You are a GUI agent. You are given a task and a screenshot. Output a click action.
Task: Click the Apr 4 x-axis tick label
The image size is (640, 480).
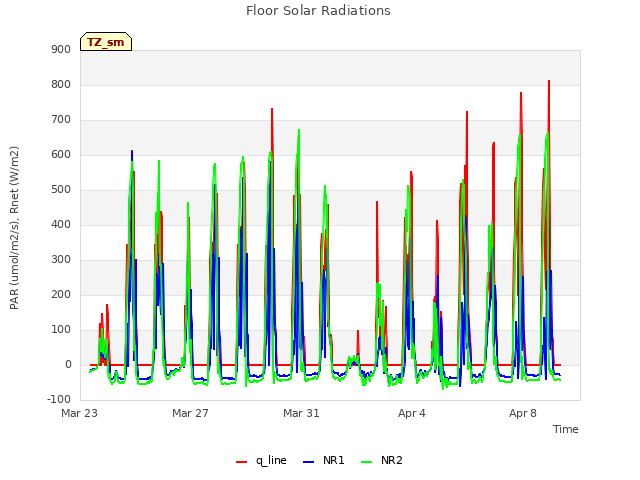(412, 413)
